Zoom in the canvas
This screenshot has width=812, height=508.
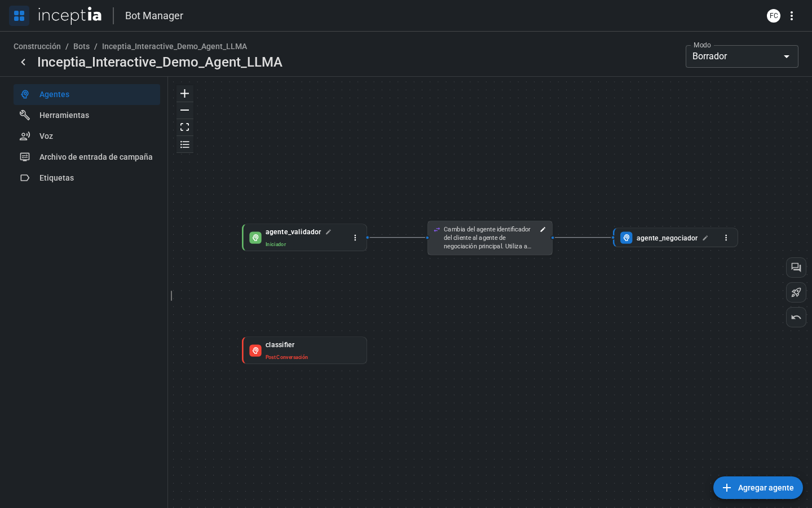184,94
